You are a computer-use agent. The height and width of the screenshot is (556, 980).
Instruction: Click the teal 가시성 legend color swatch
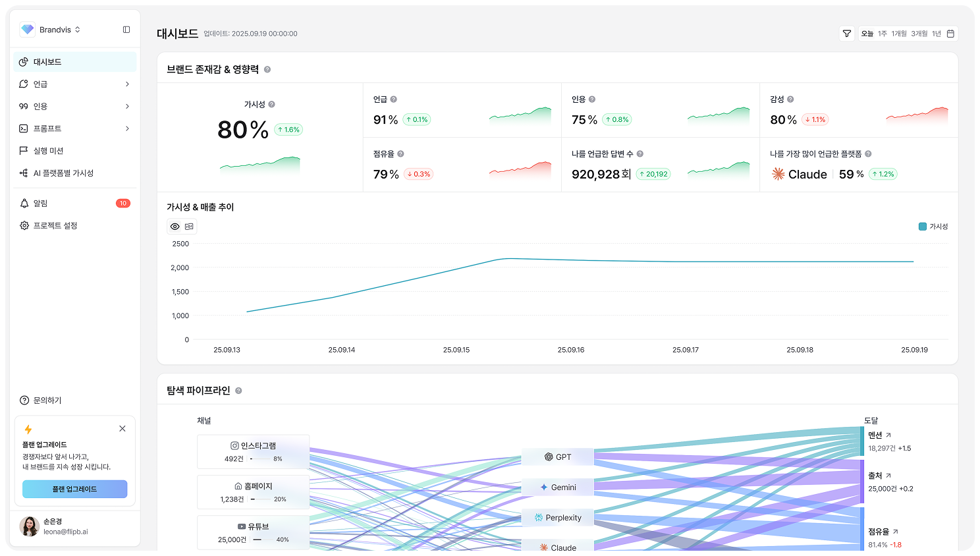pyautogui.click(x=922, y=227)
